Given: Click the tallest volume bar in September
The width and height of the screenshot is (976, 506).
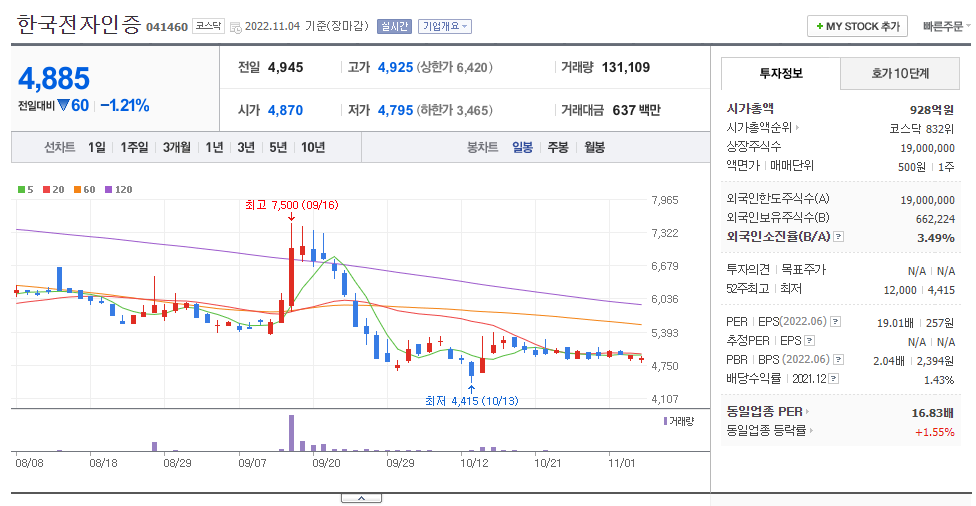Looking at the screenshot, I should (291, 433).
